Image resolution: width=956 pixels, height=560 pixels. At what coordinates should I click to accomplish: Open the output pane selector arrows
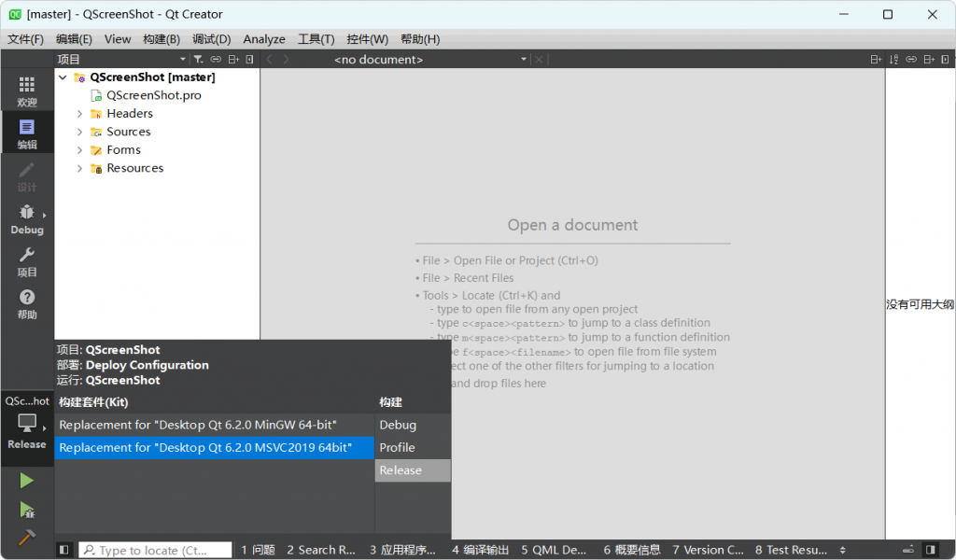click(843, 550)
